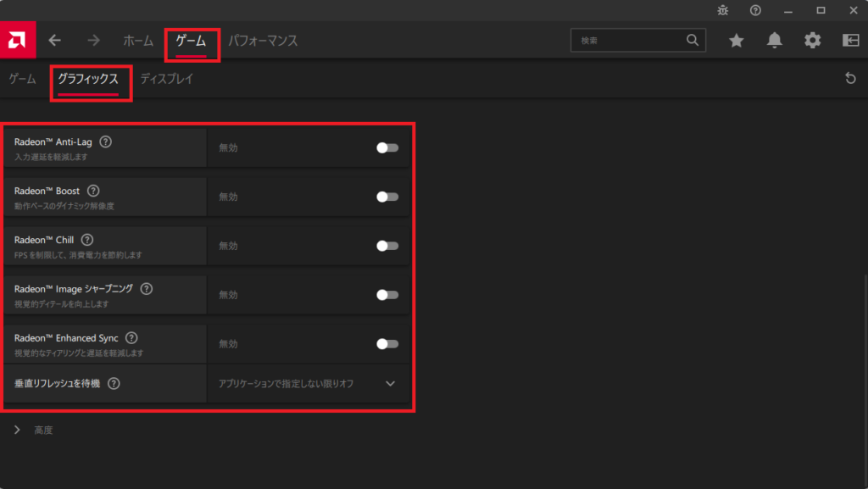Click the bug report icon
The height and width of the screenshot is (489, 868).
point(723,10)
